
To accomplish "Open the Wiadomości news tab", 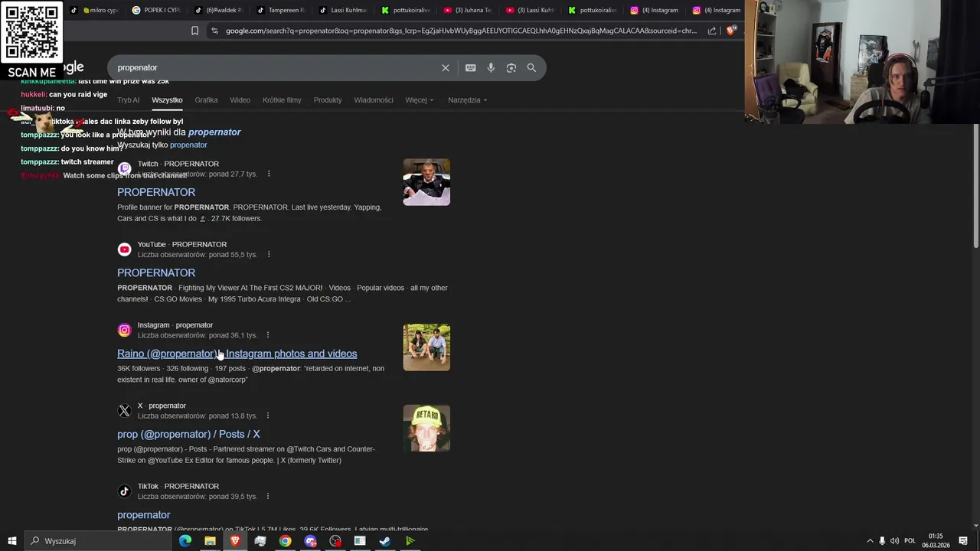I will [x=374, y=100].
